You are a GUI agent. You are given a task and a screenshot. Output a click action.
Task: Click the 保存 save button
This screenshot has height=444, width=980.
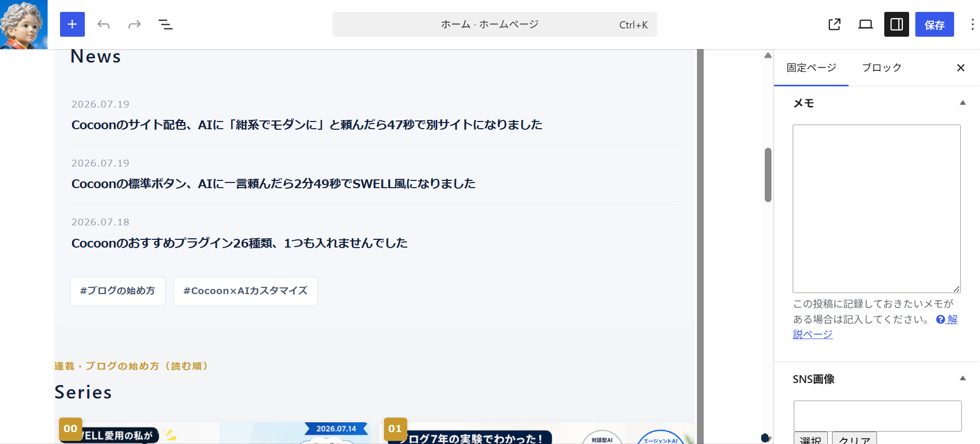(x=934, y=24)
